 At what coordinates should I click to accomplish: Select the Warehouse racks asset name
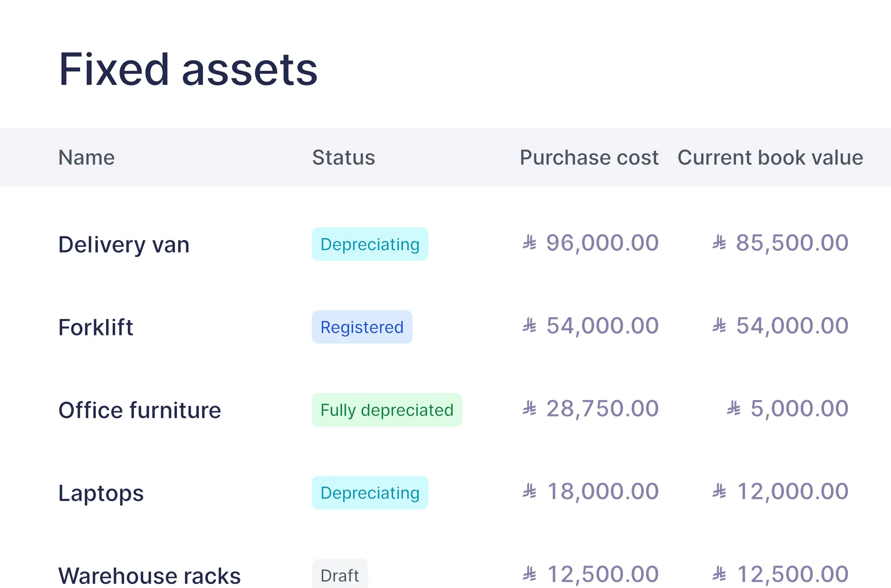(150, 576)
